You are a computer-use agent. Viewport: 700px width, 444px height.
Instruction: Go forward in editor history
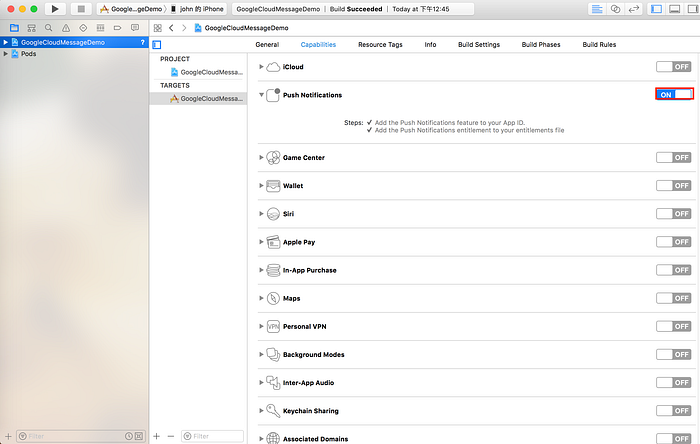184,28
